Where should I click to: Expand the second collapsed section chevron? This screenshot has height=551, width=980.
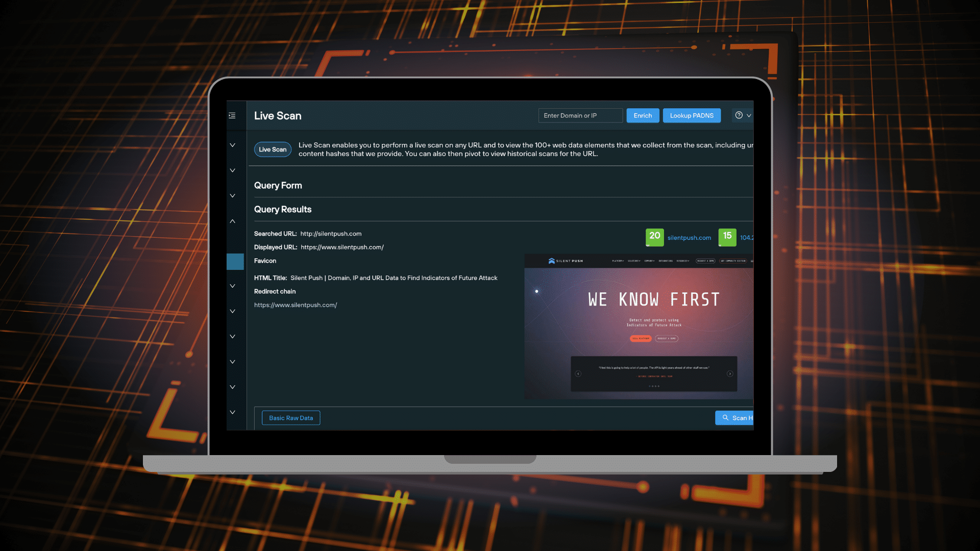point(233,170)
